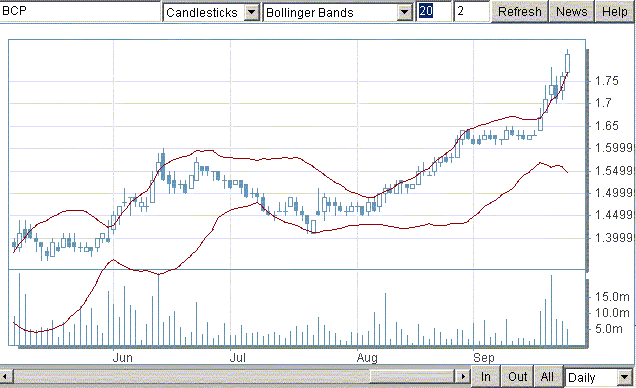The image size is (636, 388).
Task: Click the 1.65 price axis label
Action: pos(607,125)
